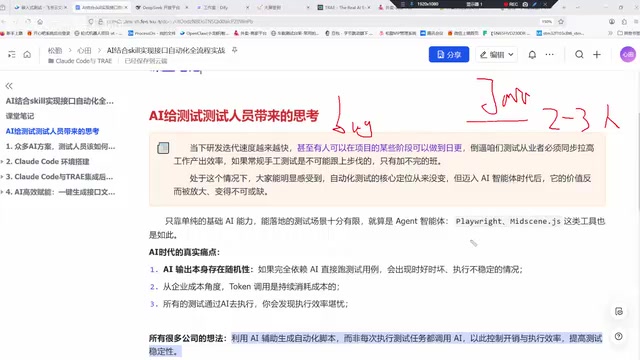Show more bookmarks chevron

click(x=611, y=33)
